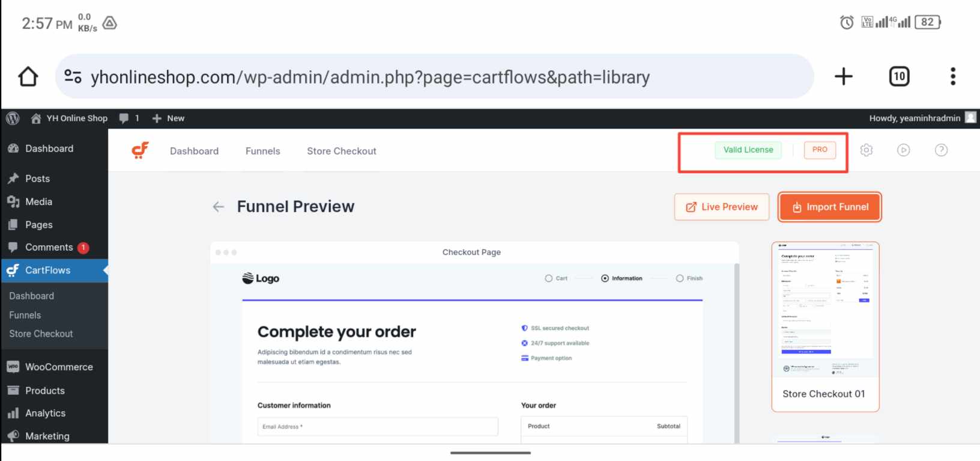Select the Information step radio

(605, 278)
